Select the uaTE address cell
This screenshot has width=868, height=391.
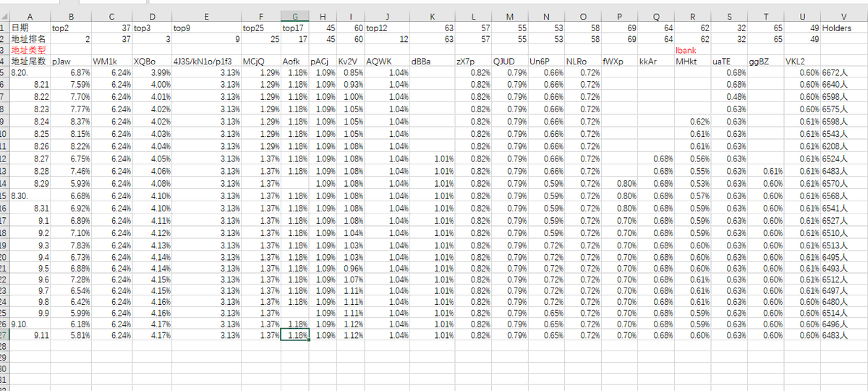729,62
